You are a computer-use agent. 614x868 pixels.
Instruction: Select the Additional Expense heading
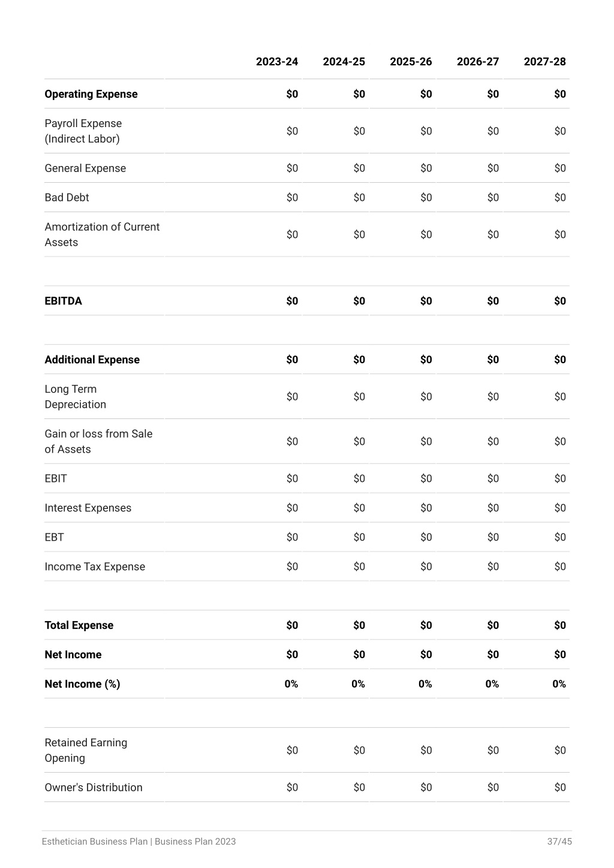click(x=92, y=360)
